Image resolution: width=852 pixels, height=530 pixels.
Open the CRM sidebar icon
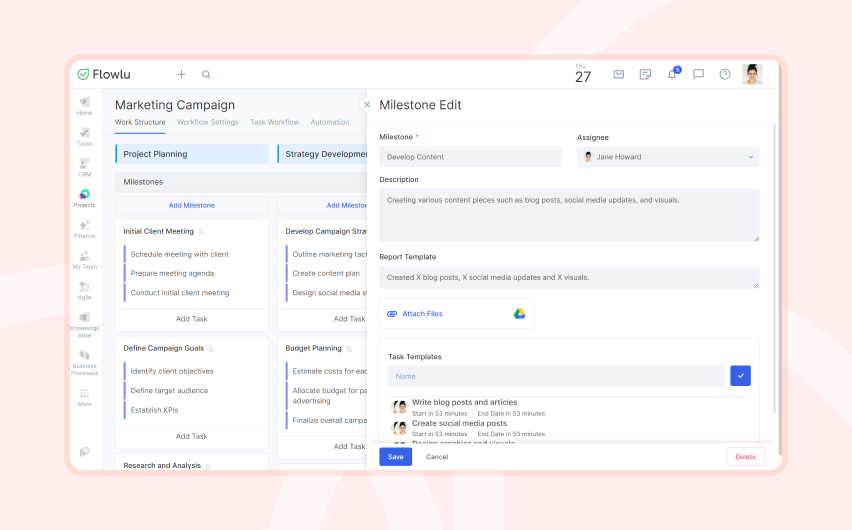click(x=84, y=167)
